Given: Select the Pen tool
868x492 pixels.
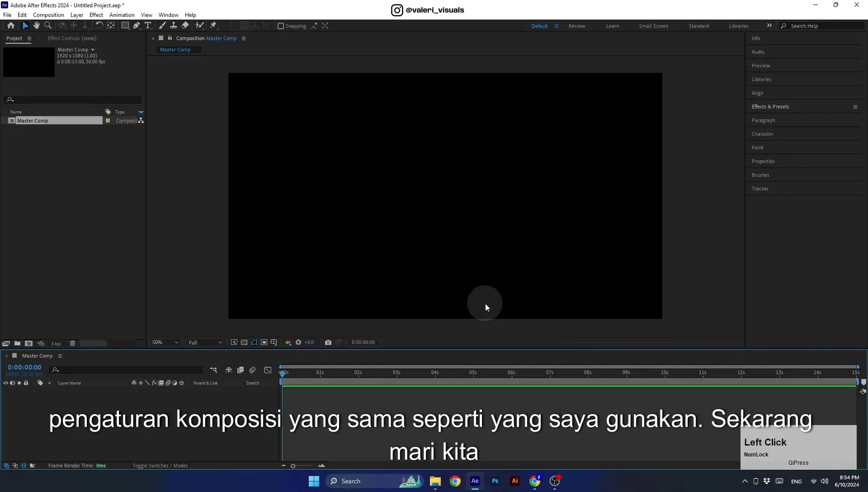Looking at the screenshot, I should point(136,26).
